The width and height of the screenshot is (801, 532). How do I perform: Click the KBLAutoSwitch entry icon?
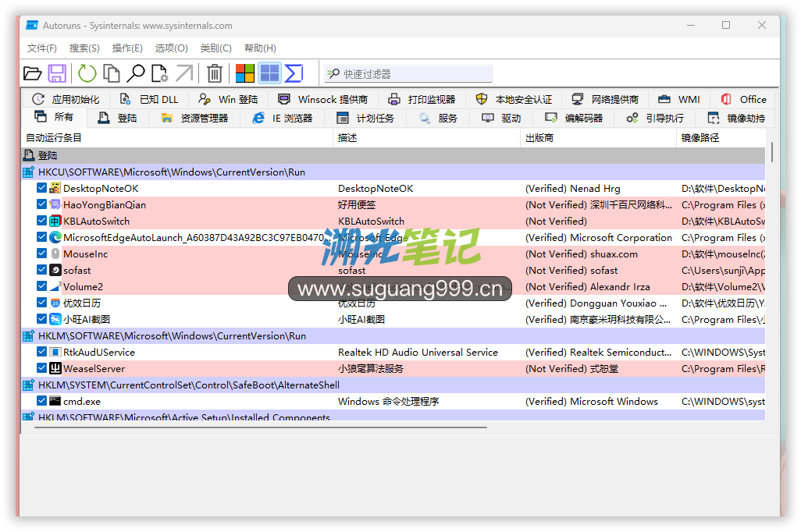(55, 221)
